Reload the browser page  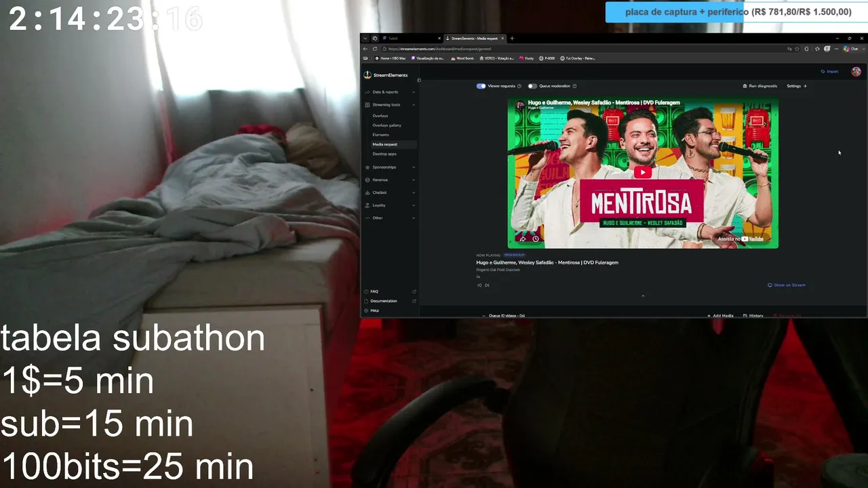coord(375,49)
